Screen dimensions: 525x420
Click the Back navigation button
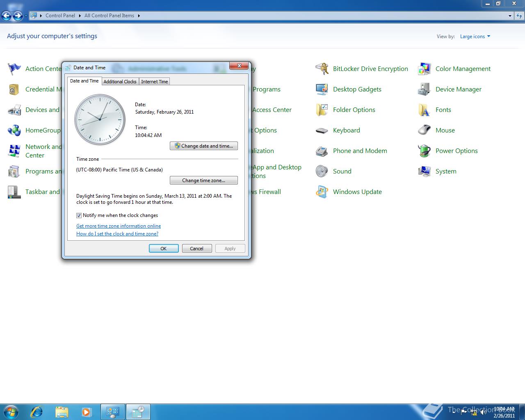pos(7,16)
